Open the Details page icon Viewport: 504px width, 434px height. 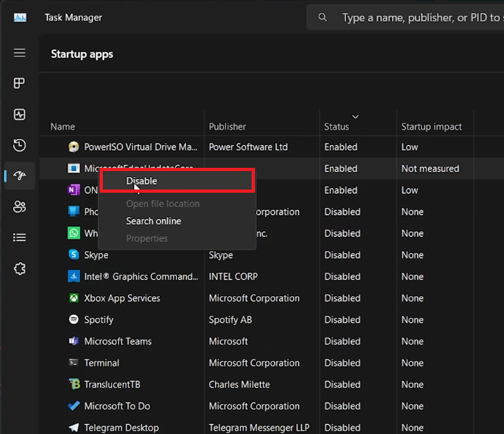[x=20, y=237]
